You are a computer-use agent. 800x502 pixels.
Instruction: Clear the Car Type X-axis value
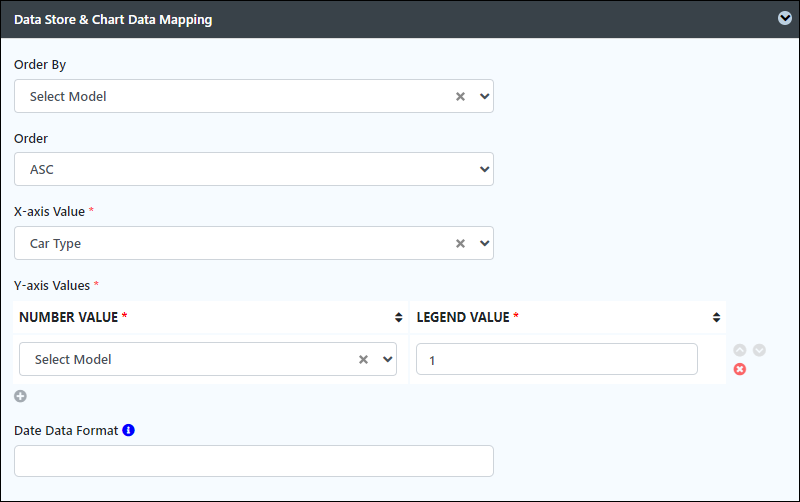[460, 243]
